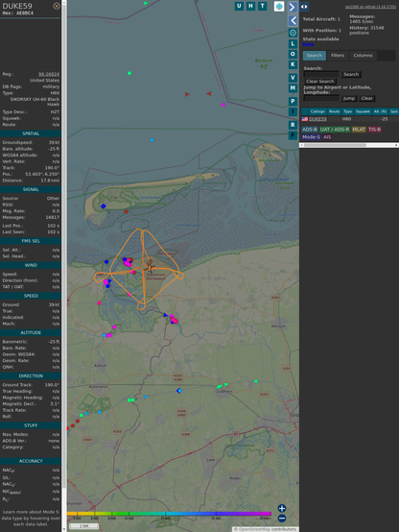Click the altitude color legend bar

point(169,514)
